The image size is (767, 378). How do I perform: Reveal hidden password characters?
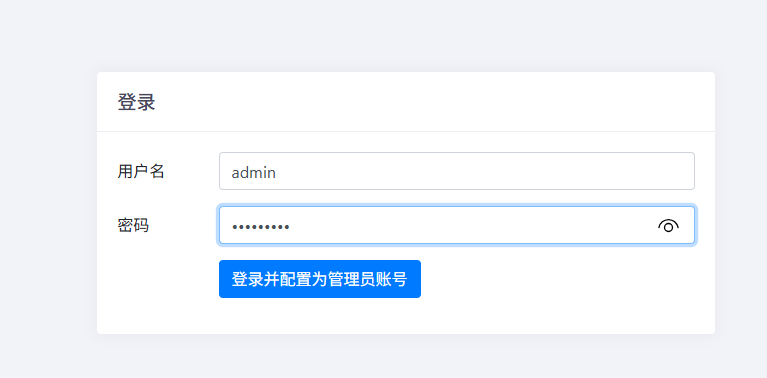[x=668, y=225]
